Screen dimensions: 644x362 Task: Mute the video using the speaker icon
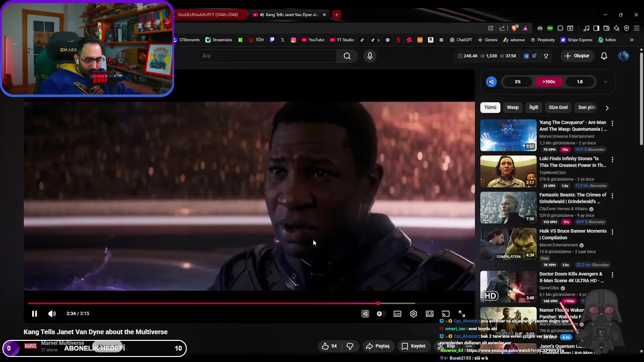click(52, 314)
